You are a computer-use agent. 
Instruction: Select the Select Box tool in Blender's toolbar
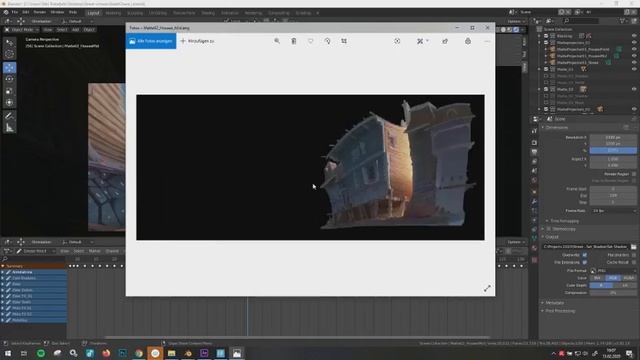pyautogui.click(x=9, y=42)
